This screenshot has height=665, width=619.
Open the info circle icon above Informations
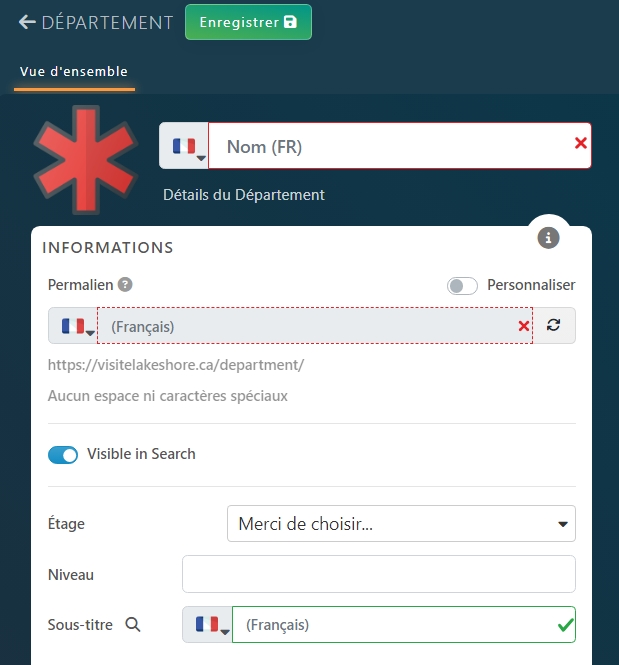point(548,238)
